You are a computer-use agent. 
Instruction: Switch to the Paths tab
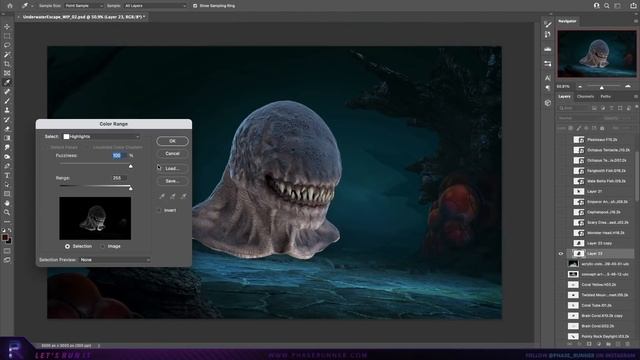tap(606, 97)
